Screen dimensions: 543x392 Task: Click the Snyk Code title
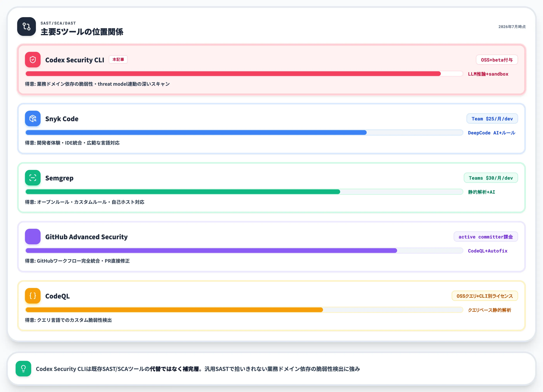pos(62,119)
